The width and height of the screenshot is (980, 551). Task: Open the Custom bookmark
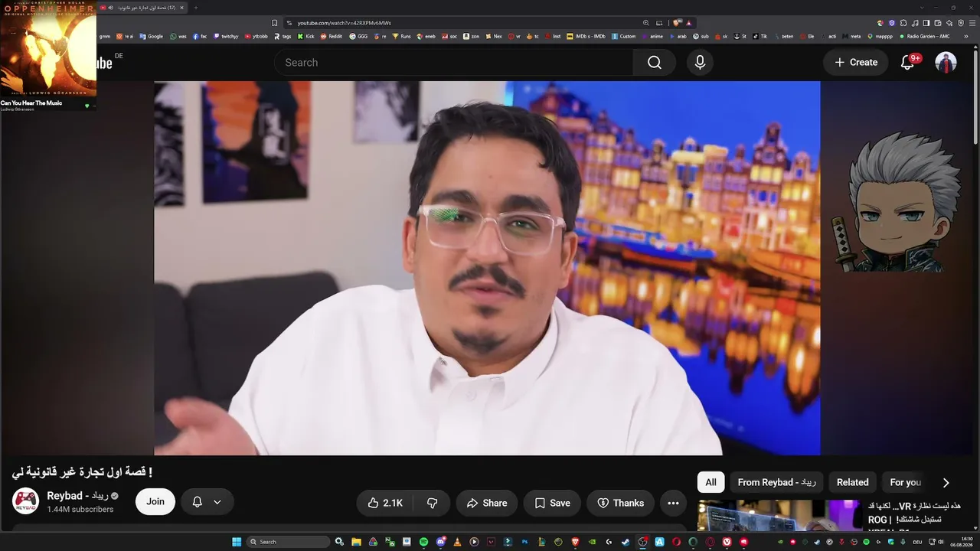623,36
